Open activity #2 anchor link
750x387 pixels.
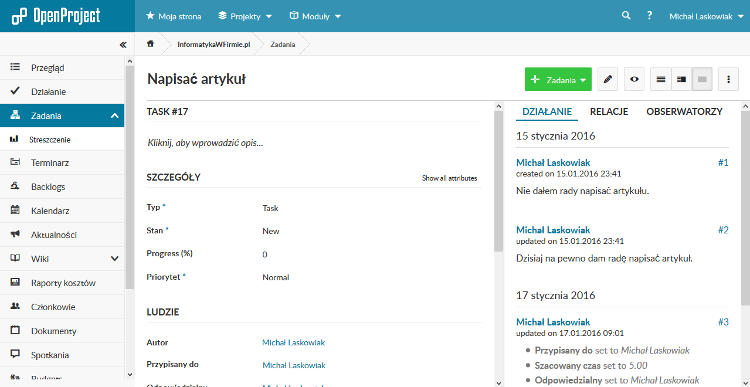[x=723, y=230]
